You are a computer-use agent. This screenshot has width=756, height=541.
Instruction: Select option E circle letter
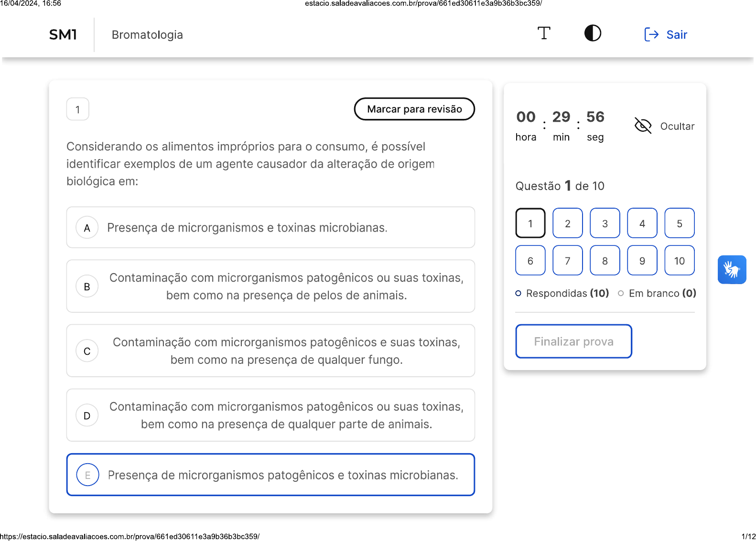tap(87, 475)
